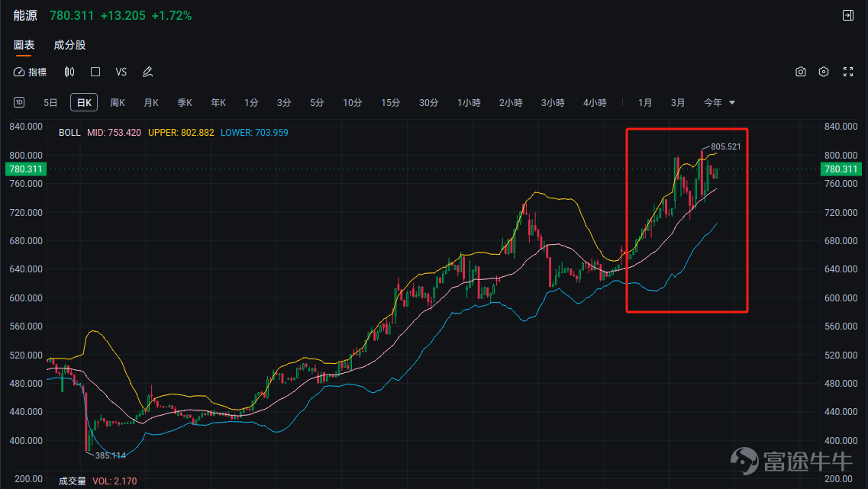868x489 pixels.
Task: Select the 年K timeframe
Action: pyautogui.click(x=218, y=103)
